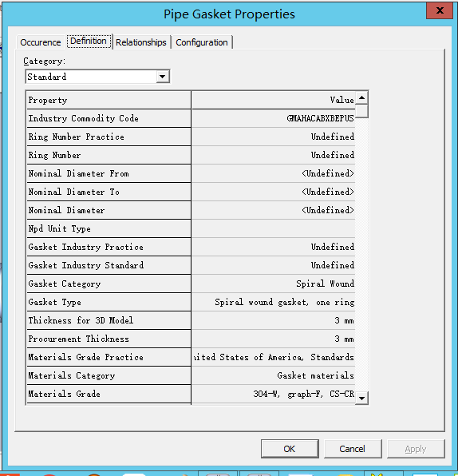Click the 304-W, graph-F, CS-CR value

pos(273,394)
